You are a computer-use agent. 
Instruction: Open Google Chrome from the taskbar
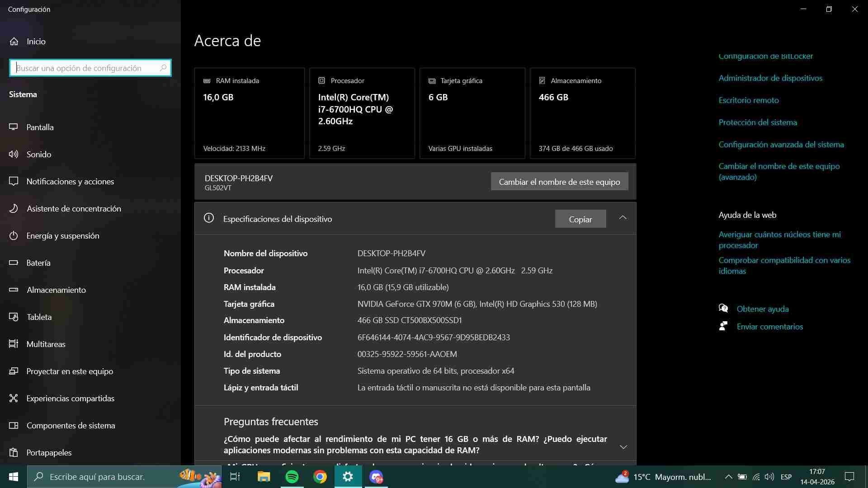click(x=320, y=477)
